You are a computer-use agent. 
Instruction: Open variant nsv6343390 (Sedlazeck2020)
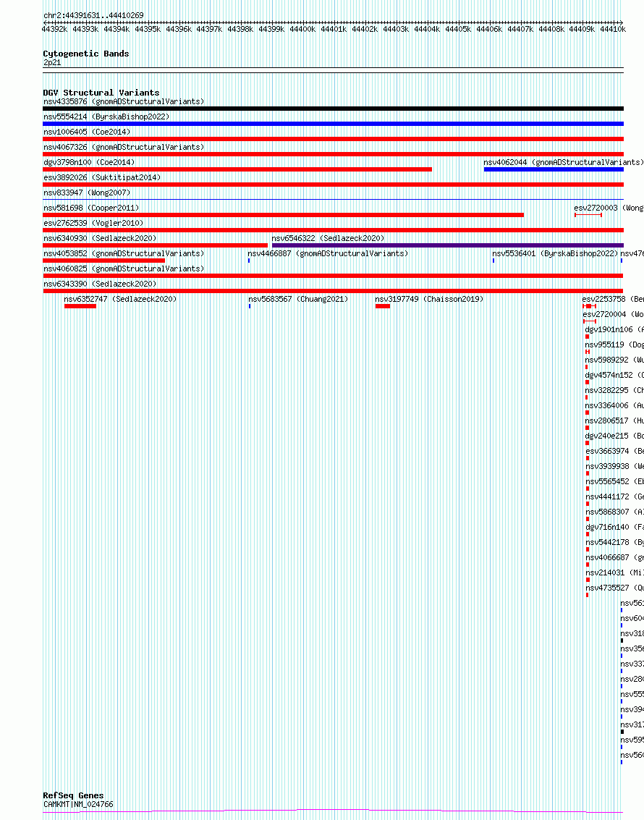point(100,284)
